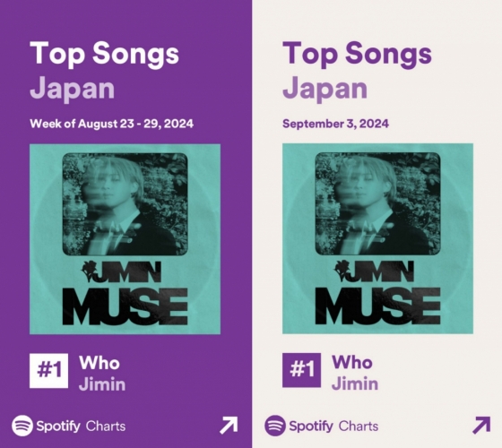Viewport: 502px width, 448px height.
Task: Click the JIMIN logo on left album cover
Action: (121, 271)
